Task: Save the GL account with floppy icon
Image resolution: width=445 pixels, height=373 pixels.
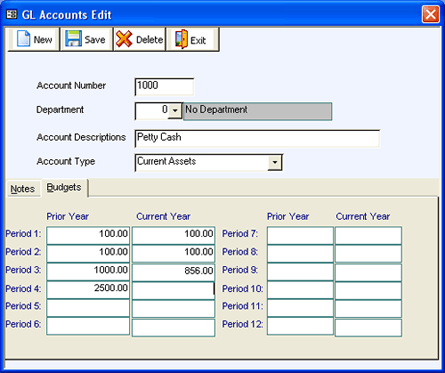Action: coord(86,40)
